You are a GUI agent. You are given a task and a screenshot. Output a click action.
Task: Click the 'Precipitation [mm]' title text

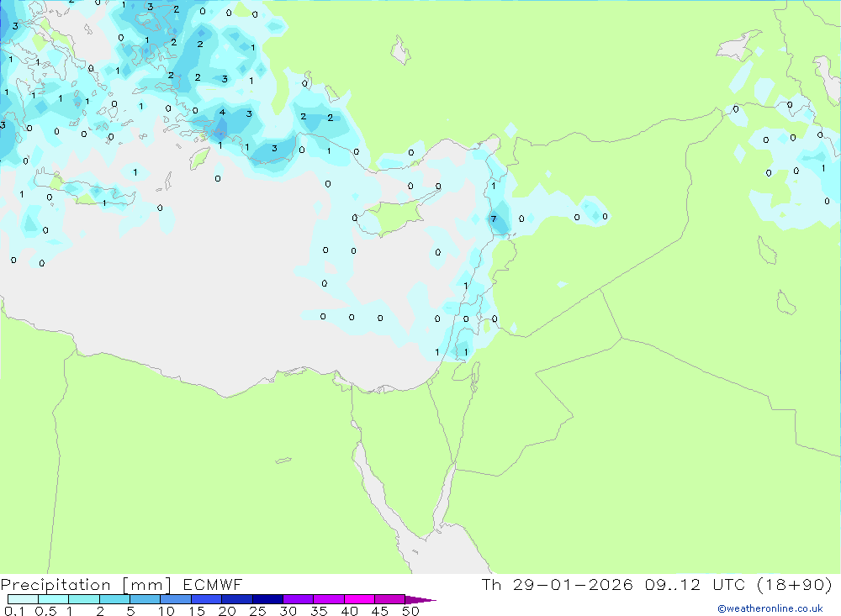(86, 585)
